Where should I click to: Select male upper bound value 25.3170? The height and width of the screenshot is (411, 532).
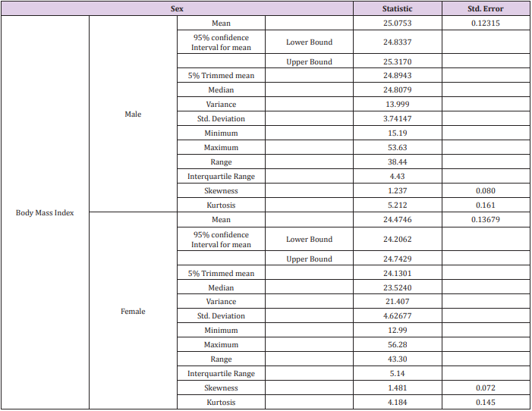[x=398, y=61]
